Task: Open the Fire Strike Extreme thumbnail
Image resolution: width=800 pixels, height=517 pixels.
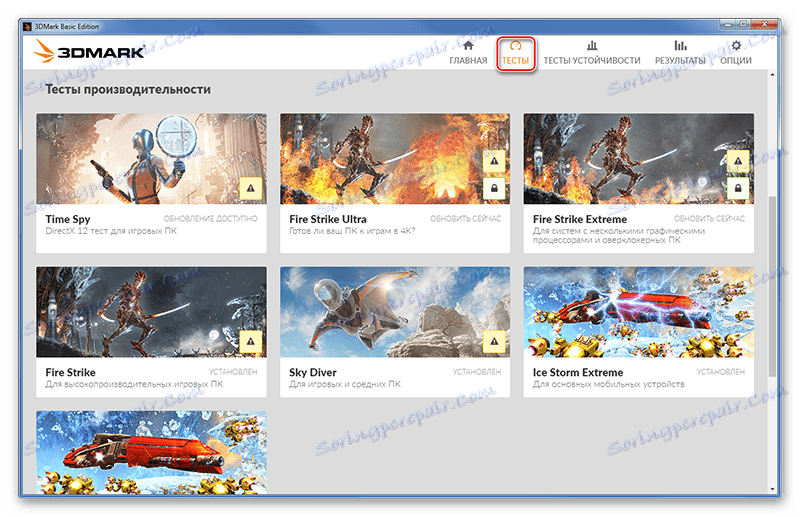Action: (638, 159)
